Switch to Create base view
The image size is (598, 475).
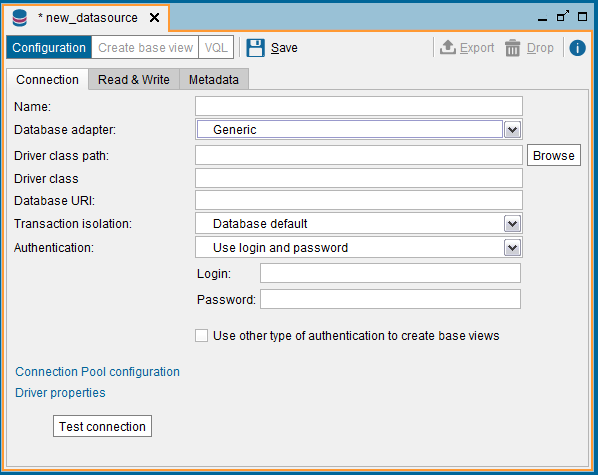(145, 48)
